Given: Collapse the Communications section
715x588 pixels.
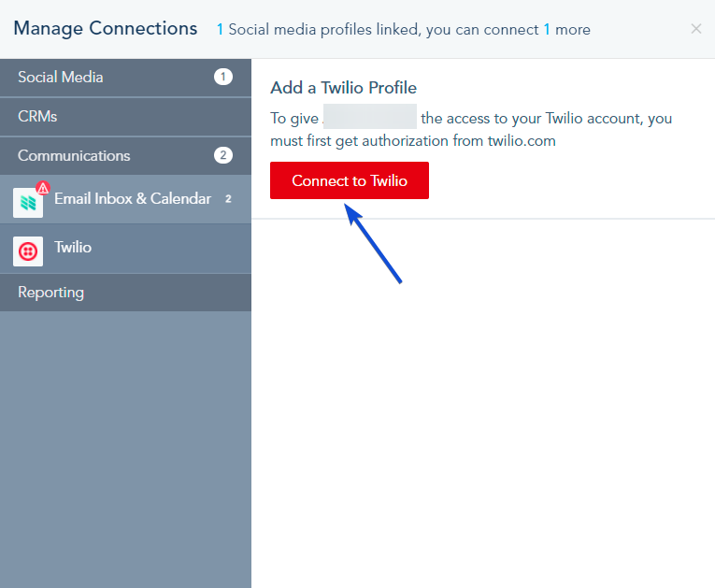Looking at the screenshot, I should click(x=125, y=155).
